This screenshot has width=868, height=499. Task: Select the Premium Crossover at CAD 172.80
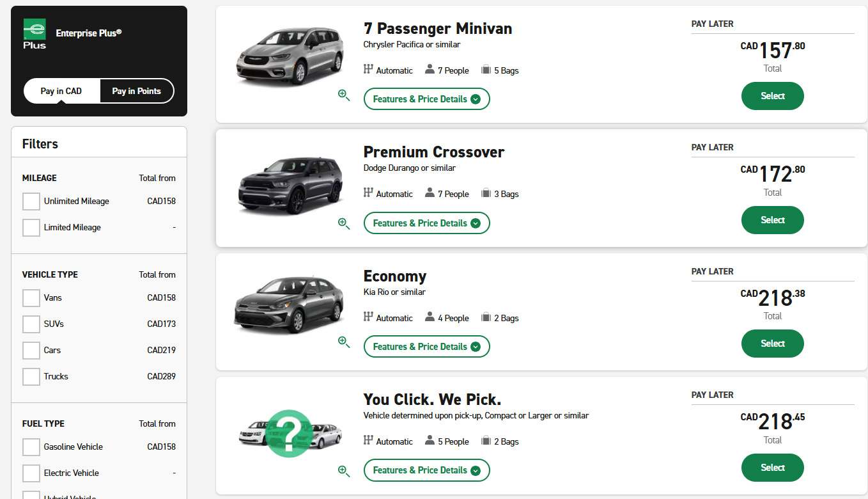click(772, 220)
